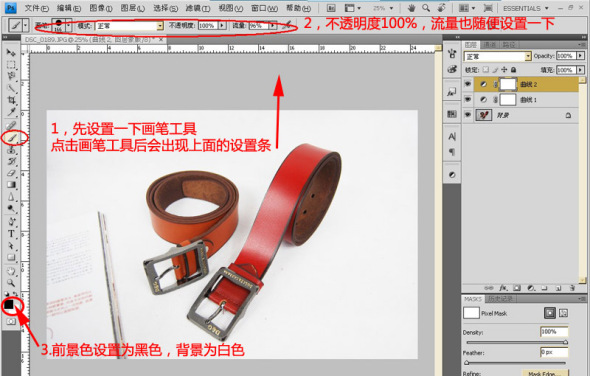Viewport: 590px width, 376px height.
Task: Add a layer style with fx button
Action: [x=503, y=288]
